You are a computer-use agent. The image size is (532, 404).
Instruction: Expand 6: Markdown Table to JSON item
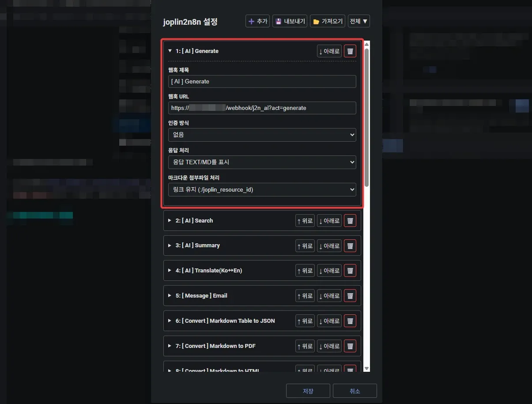pos(170,321)
